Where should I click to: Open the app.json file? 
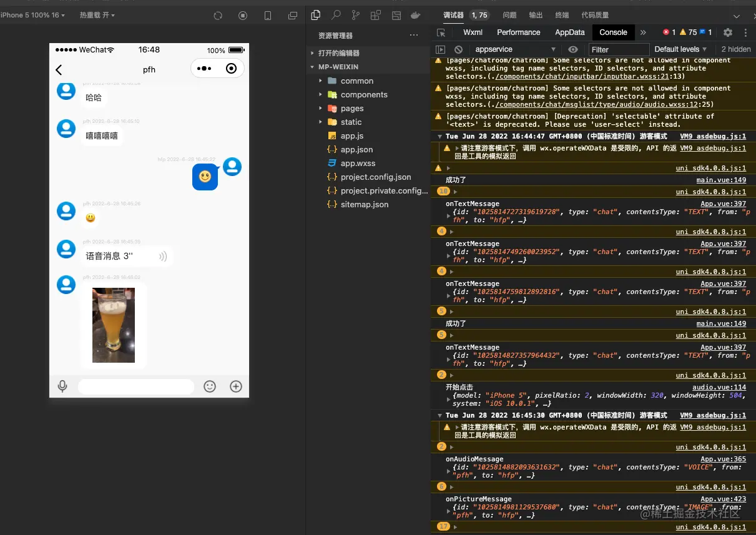(x=356, y=150)
